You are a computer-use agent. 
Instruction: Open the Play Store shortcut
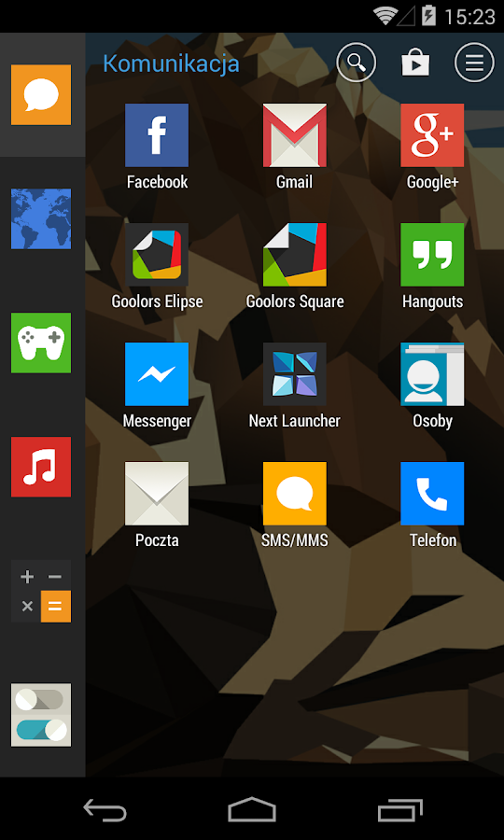click(415, 63)
